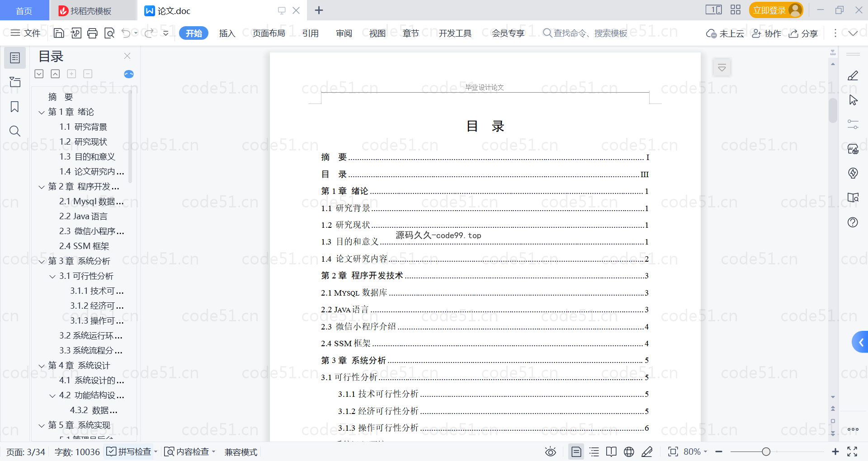Viewport: 868px width, 461px height.
Task: Collapse the ribbon chevron at top right
Action: tap(853, 33)
